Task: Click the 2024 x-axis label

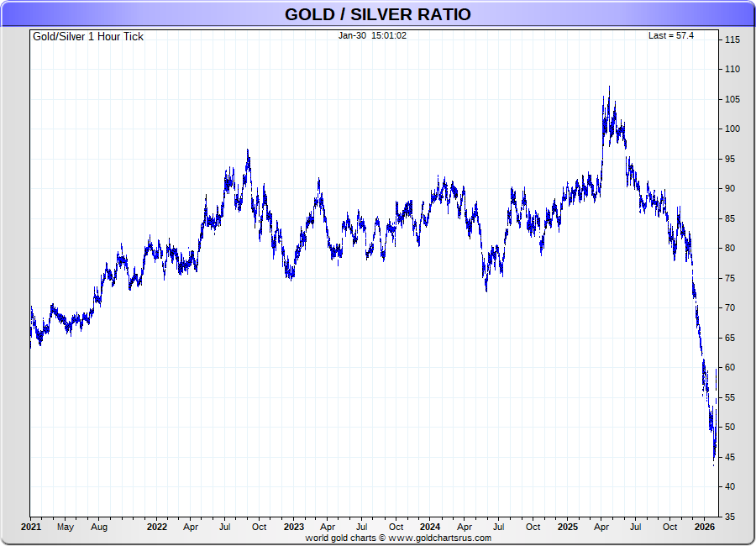Action: (x=430, y=528)
